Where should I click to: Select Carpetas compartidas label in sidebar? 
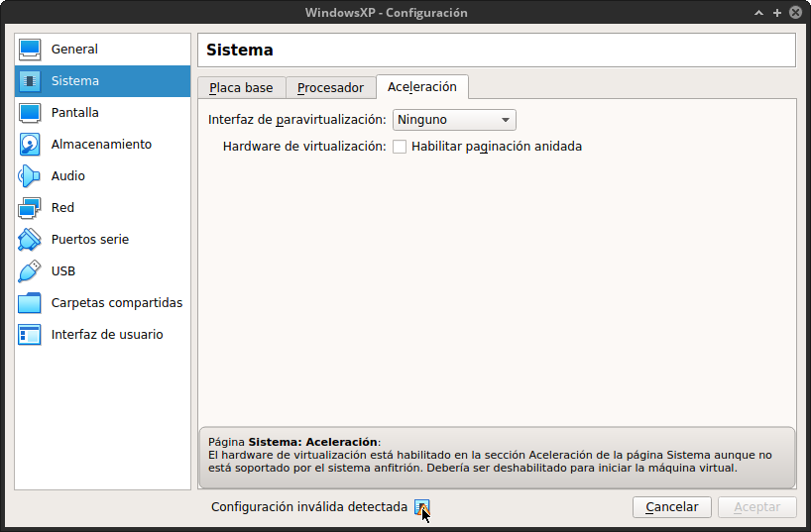pos(117,303)
